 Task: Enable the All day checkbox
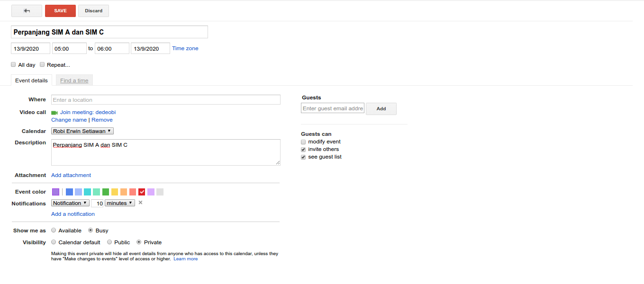(13, 64)
